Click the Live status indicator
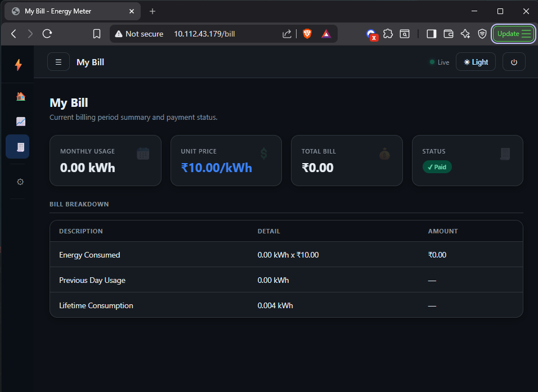This screenshot has width=538, height=392. click(x=440, y=62)
